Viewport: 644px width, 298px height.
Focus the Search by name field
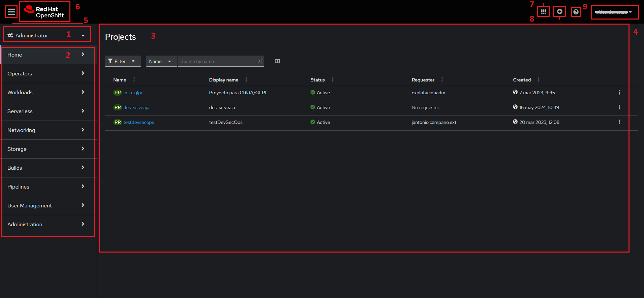[221, 61]
